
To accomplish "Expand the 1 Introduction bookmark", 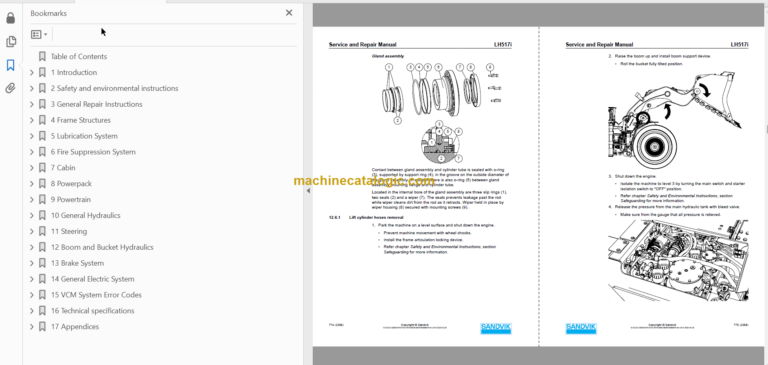I will pyautogui.click(x=32, y=73).
